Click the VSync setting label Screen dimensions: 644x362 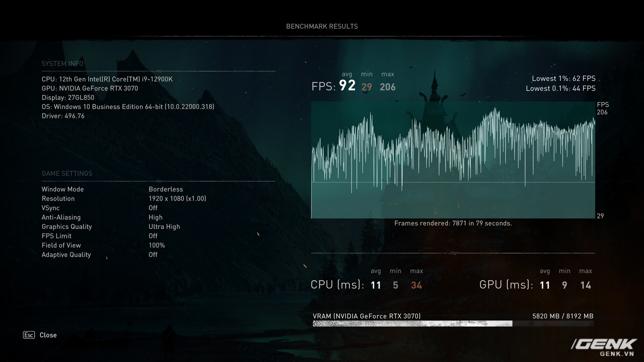51,208
